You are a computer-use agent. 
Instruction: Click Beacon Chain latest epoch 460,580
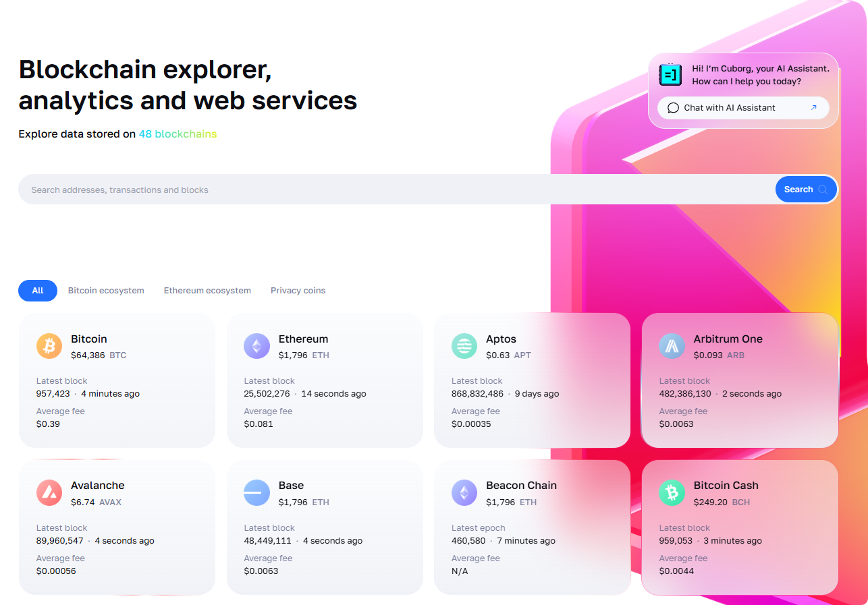tap(468, 541)
